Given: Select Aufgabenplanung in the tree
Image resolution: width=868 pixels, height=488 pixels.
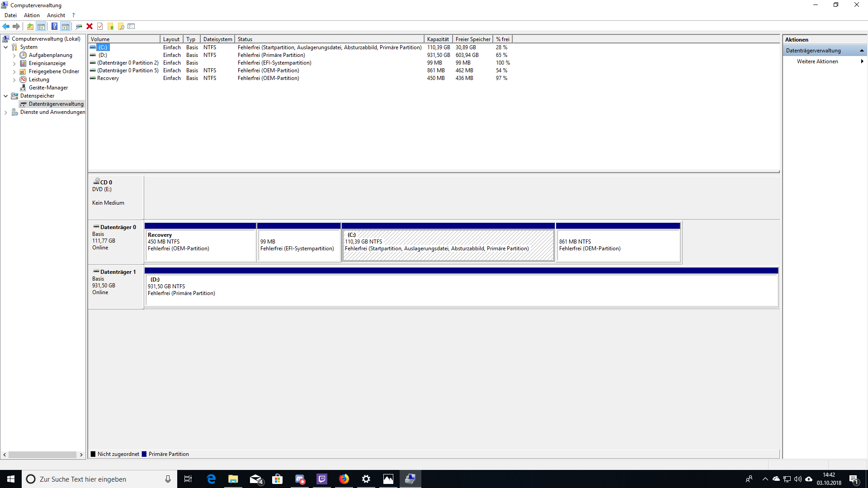Looking at the screenshot, I should pos(50,55).
